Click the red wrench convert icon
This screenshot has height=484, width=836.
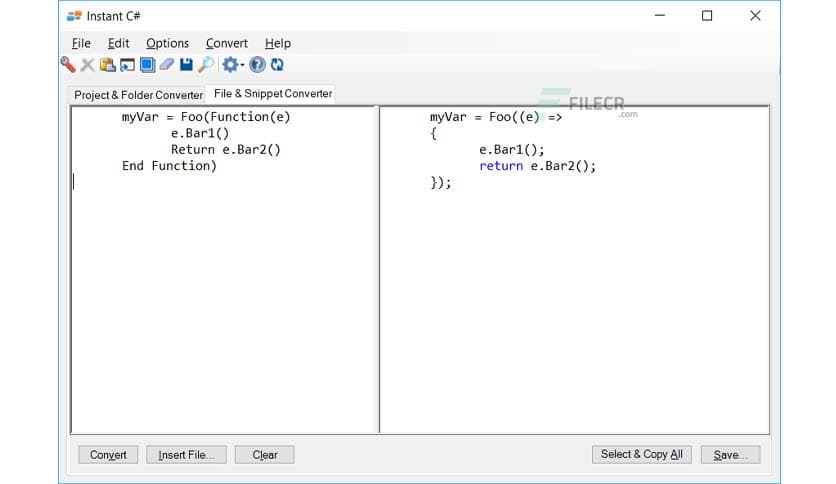(x=68, y=64)
